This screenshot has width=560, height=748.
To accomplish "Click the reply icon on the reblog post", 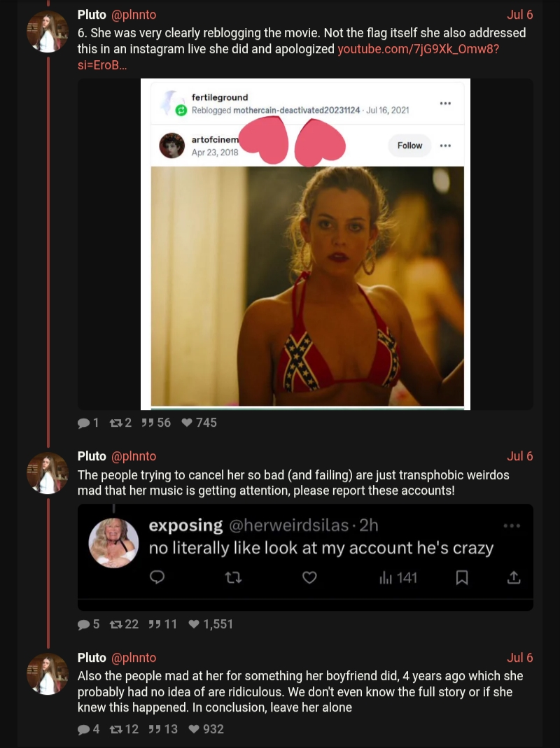I will click(83, 423).
